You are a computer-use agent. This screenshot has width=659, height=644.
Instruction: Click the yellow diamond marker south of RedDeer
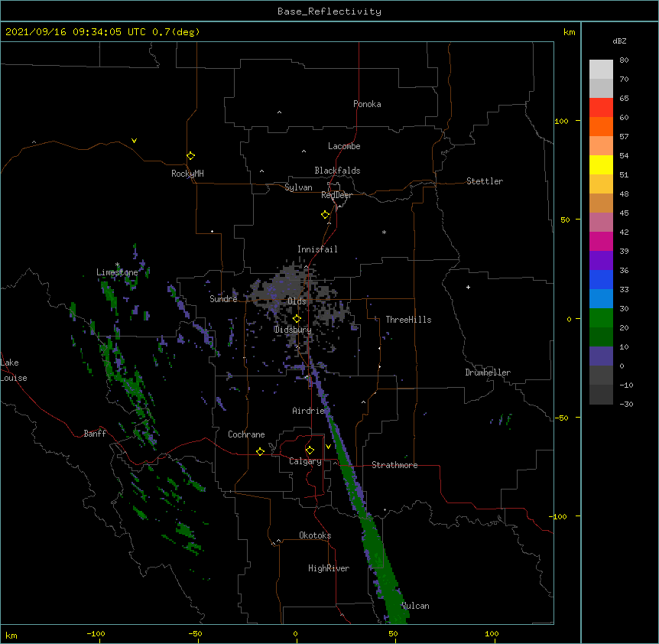(x=325, y=214)
